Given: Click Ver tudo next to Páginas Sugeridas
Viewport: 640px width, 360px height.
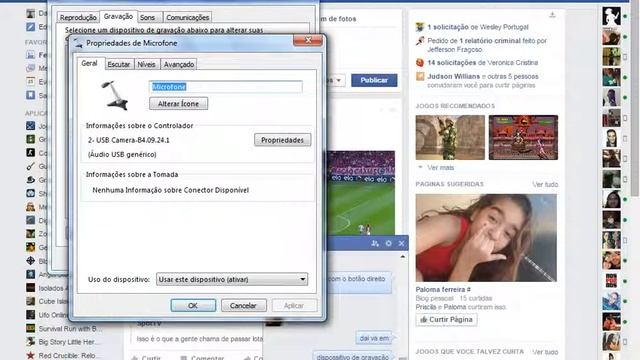Looking at the screenshot, I should (545, 184).
